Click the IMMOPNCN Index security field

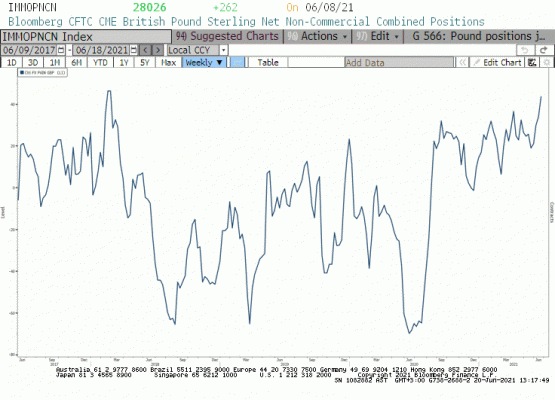[x=86, y=36]
